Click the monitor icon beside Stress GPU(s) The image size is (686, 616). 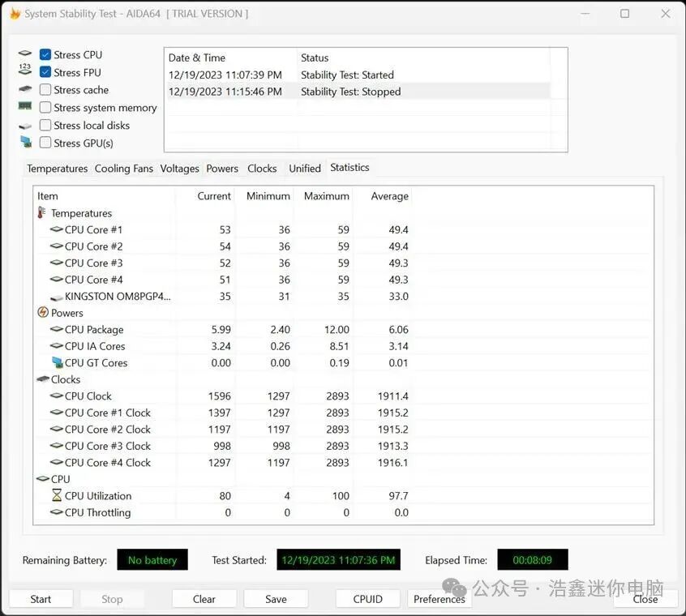pos(26,142)
